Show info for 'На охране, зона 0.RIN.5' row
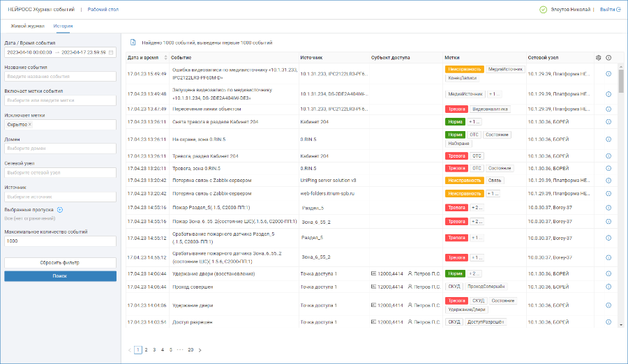 (608, 139)
